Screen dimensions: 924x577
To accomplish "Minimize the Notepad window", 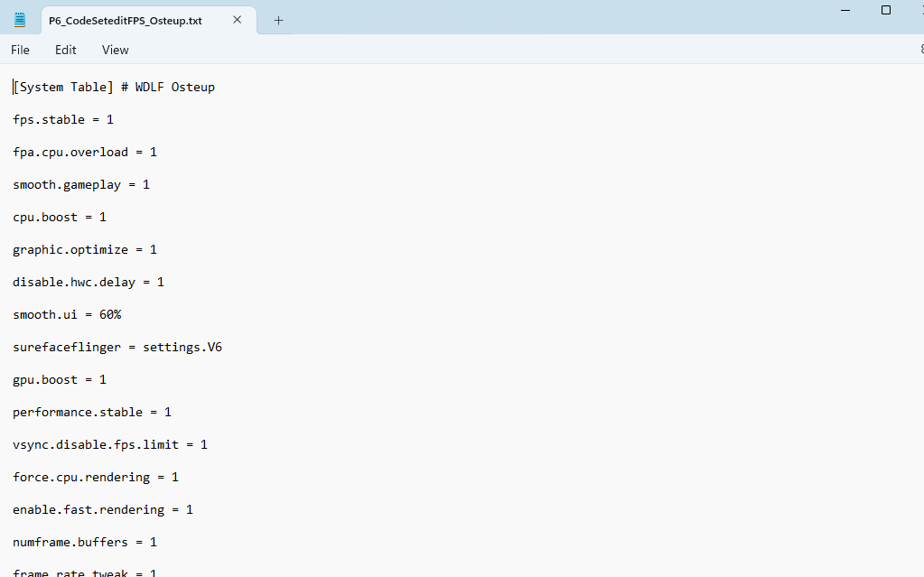I will point(845,10).
